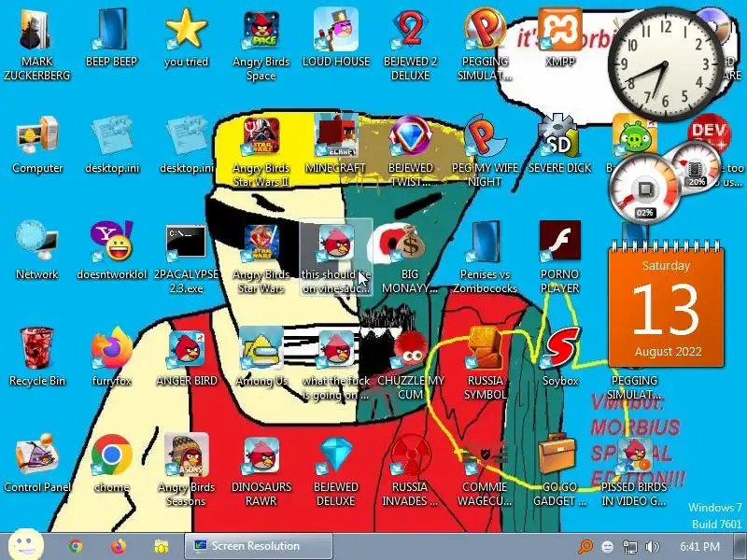Launch the furryfox Firefox shortcut
Viewport: 747px width, 560px height.
[x=112, y=357]
